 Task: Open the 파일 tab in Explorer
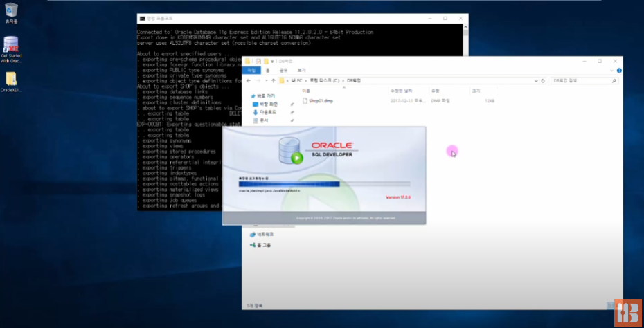pos(251,70)
